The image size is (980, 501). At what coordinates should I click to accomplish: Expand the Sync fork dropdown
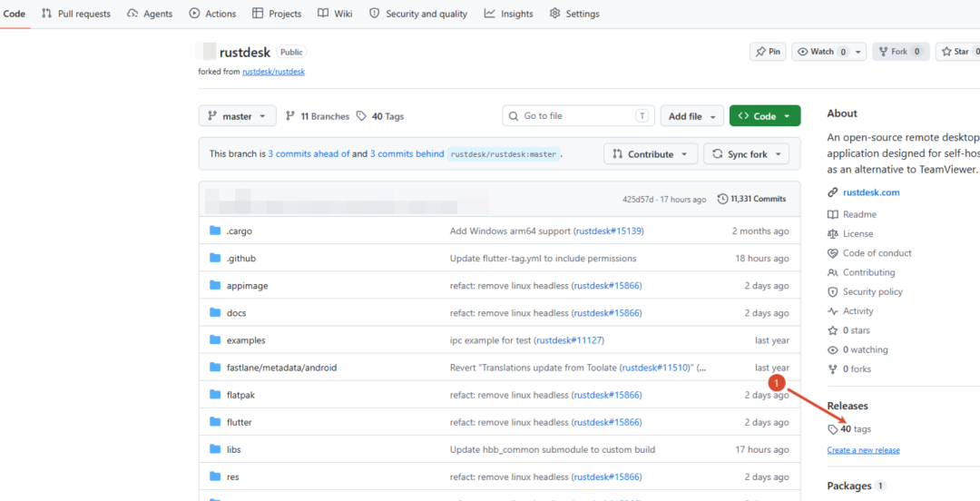coord(746,154)
